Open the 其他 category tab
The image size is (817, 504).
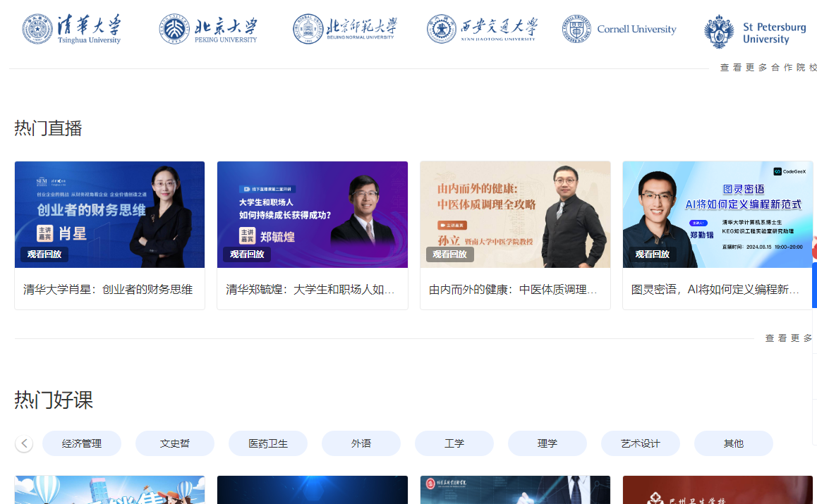coord(734,443)
